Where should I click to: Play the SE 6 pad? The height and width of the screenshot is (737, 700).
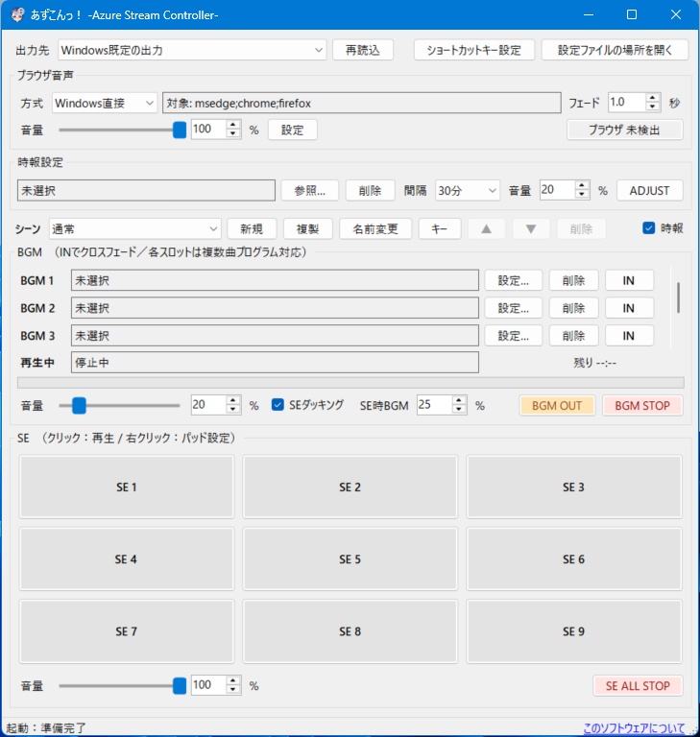coord(574,559)
